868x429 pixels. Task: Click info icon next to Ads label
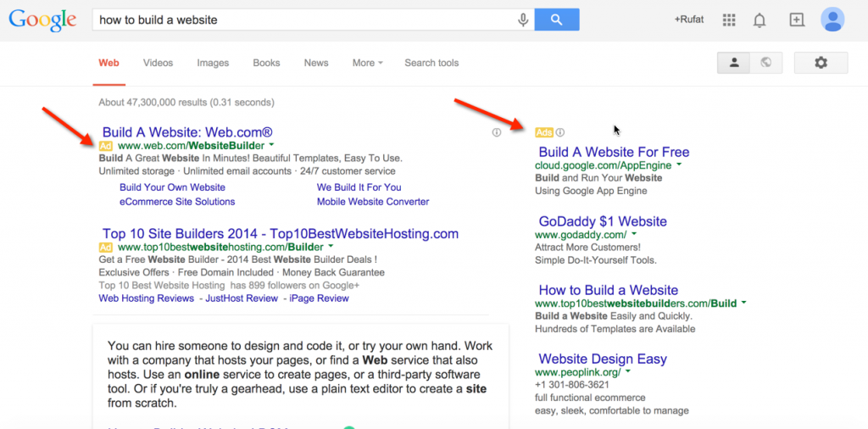click(x=560, y=132)
